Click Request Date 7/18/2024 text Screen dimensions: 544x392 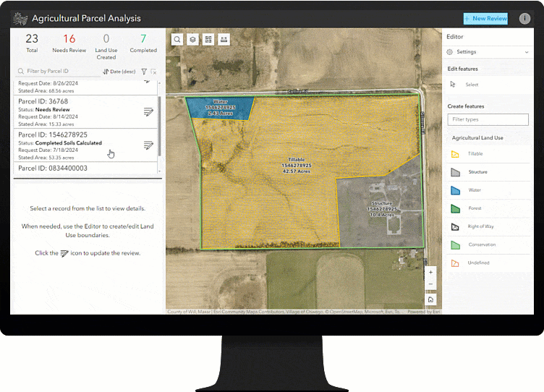[48, 150]
